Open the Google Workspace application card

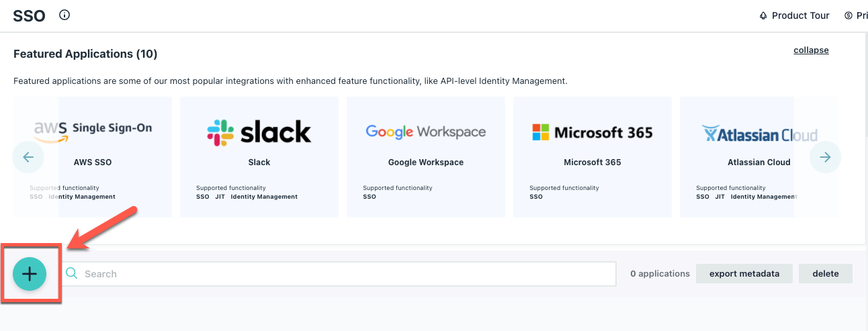coord(426,157)
